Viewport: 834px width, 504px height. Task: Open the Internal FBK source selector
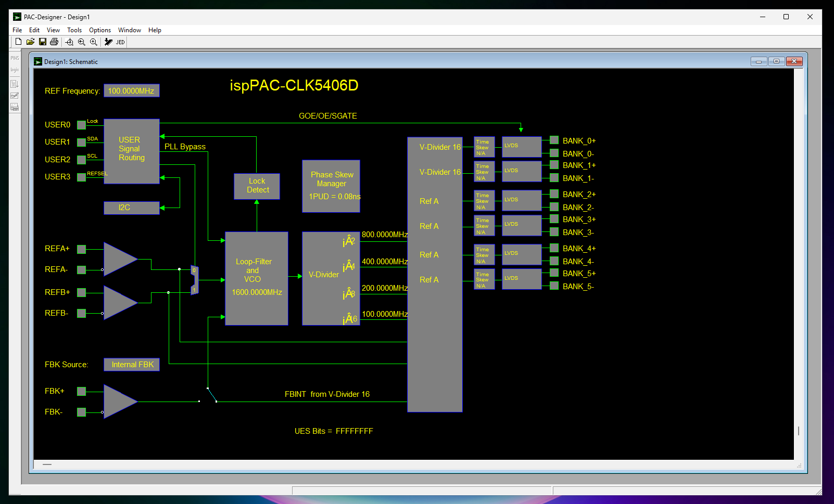pos(132,365)
